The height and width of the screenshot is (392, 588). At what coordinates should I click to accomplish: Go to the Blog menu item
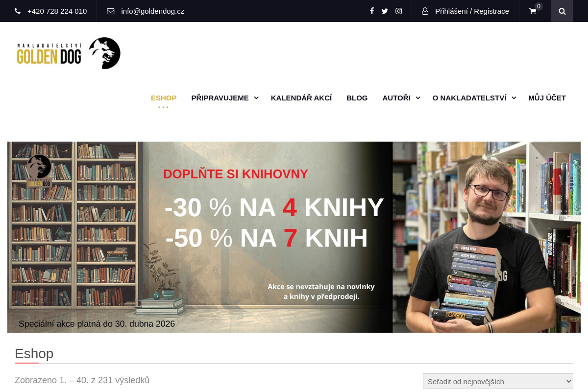tap(357, 98)
